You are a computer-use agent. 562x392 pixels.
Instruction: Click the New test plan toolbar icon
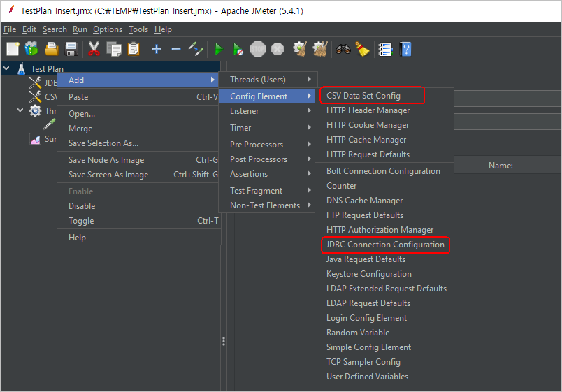click(x=13, y=49)
